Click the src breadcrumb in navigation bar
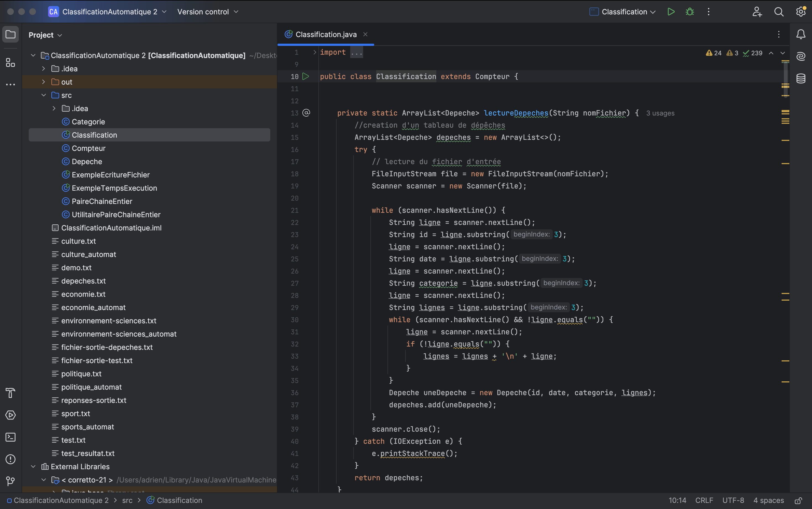Image resolution: width=812 pixels, height=509 pixels. pos(127,501)
